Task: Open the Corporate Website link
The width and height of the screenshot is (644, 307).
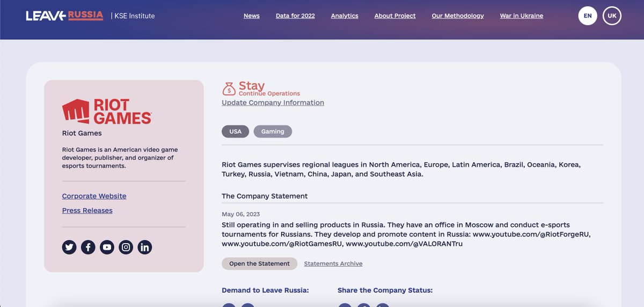Action: (x=94, y=196)
